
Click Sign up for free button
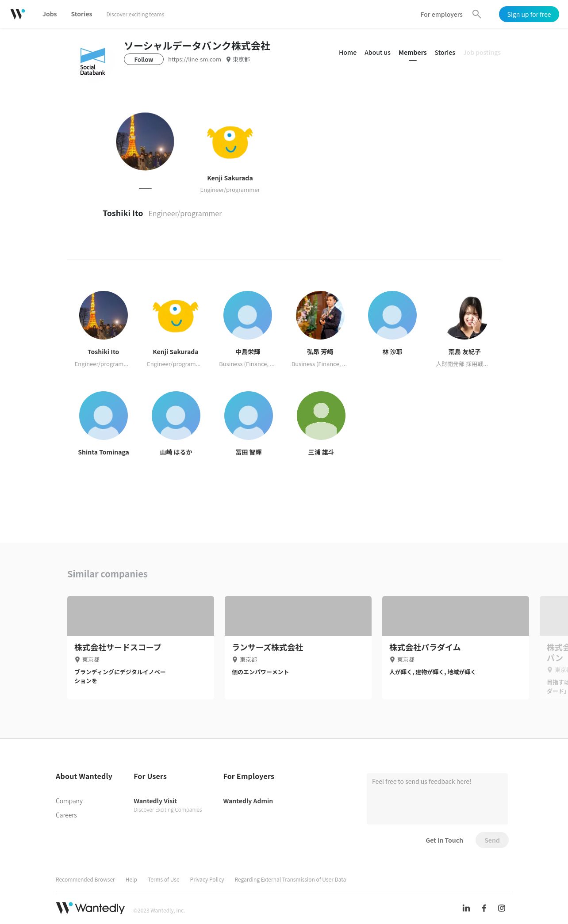click(529, 14)
